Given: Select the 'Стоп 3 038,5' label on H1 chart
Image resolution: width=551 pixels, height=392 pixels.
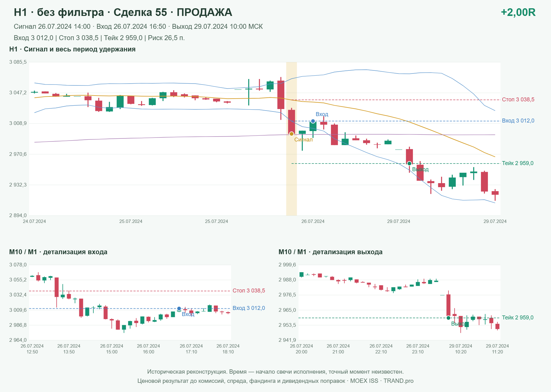Looking at the screenshot, I should click(518, 100).
